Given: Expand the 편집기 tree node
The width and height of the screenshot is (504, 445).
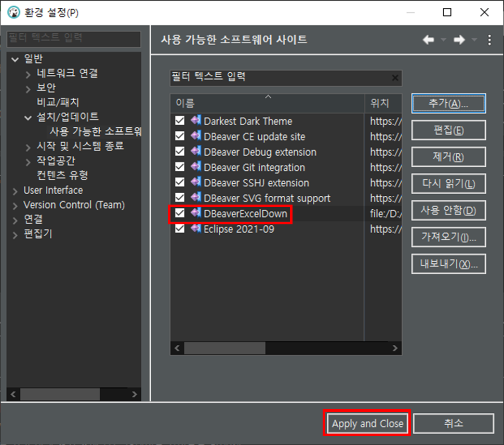Looking at the screenshot, I should (x=15, y=235).
